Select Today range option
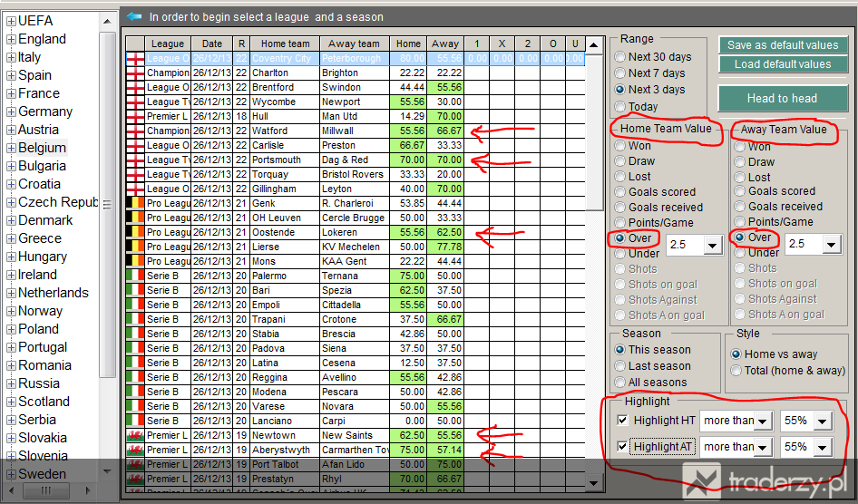This screenshot has height=504, width=858. pyautogui.click(x=620, y=107)
